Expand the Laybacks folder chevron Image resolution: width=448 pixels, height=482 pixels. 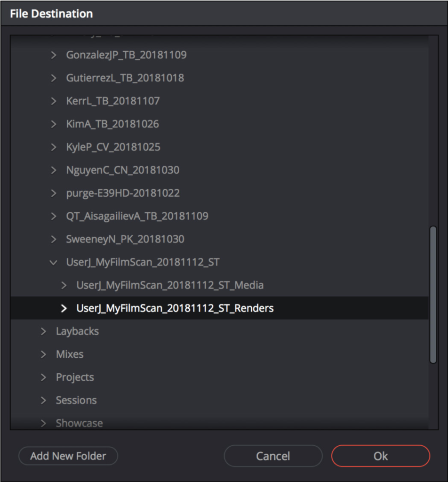(43, 331)
